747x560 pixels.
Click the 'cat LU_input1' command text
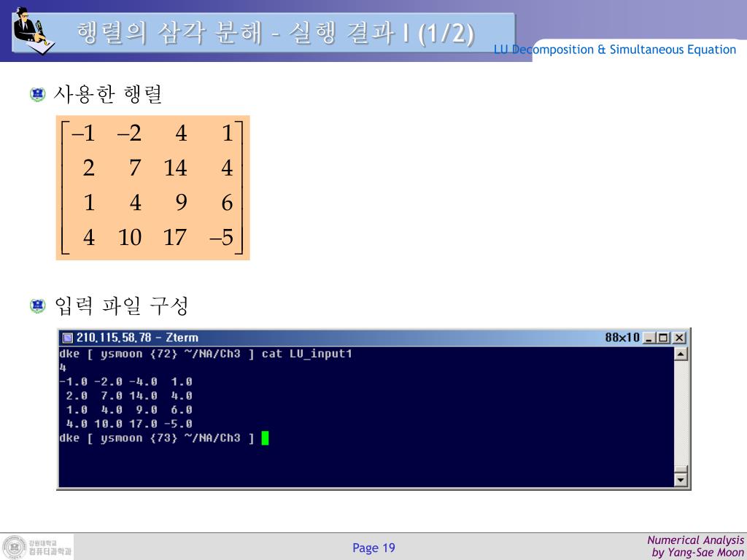[306, 354]
